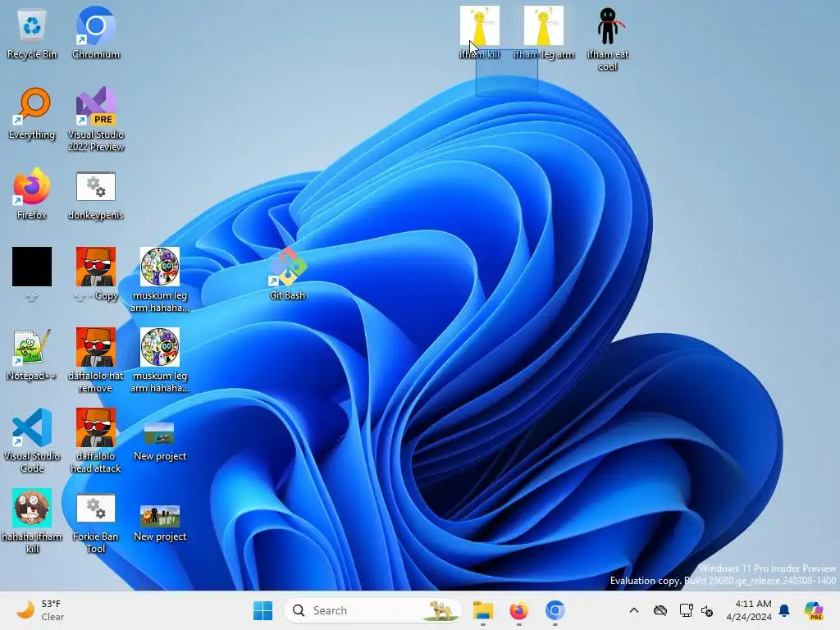This screenshot has width=840, height=630.
Task: Select Visual Studio 2022 Preview shortcut
Action: point(96,120)
